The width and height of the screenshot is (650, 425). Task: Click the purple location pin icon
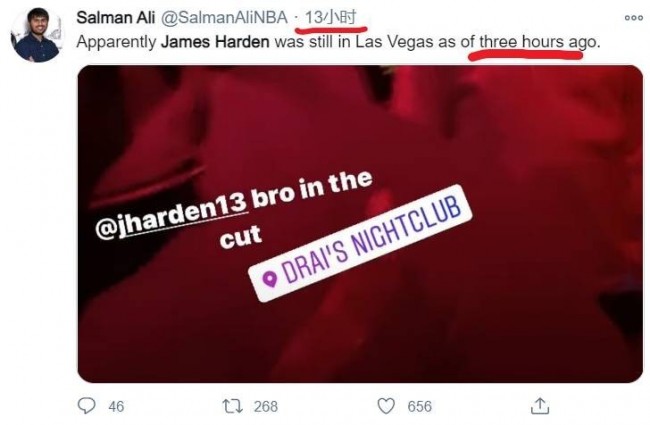tap(270, 279)
